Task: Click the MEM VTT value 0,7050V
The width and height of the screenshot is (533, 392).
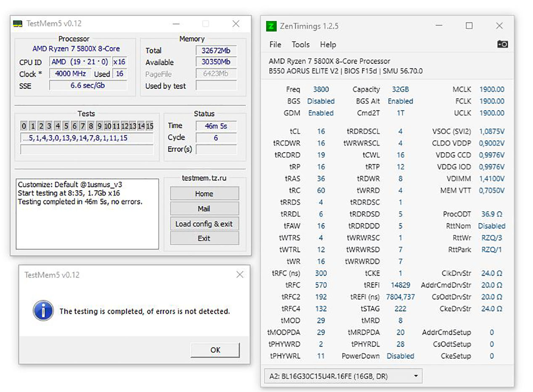Action: pyautogui.click(x=492, y=190)
